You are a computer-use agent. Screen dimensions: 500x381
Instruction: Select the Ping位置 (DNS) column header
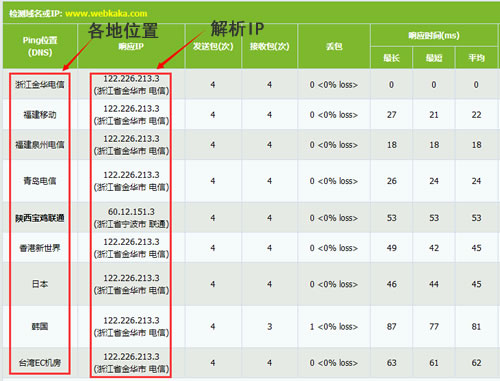(40, 46)
